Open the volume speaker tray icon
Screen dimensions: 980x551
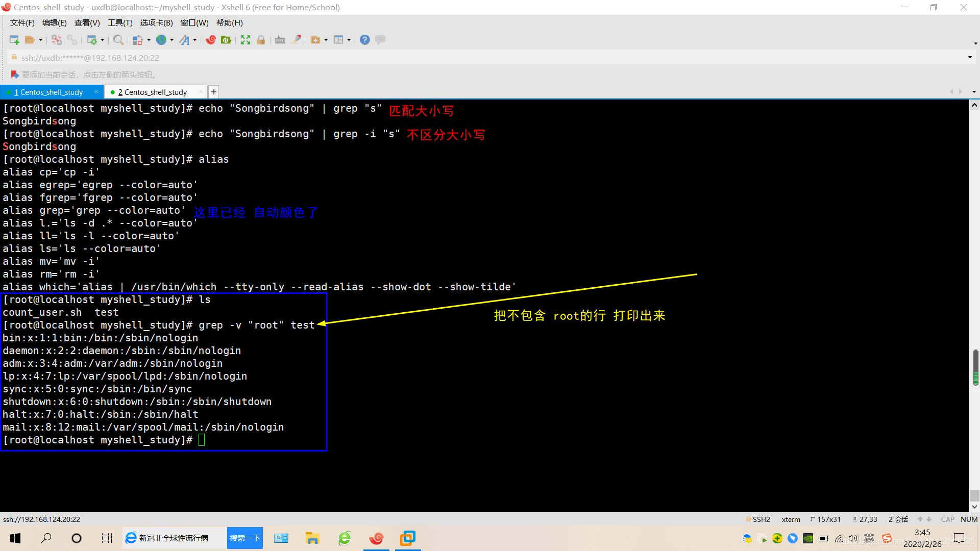[x=853, y=538]
